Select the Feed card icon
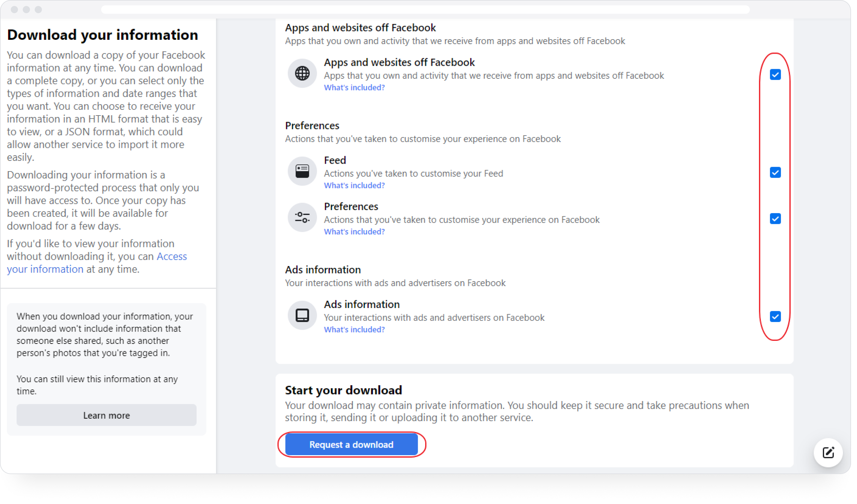This screenshot has height=504, width=857. [302, 171]
